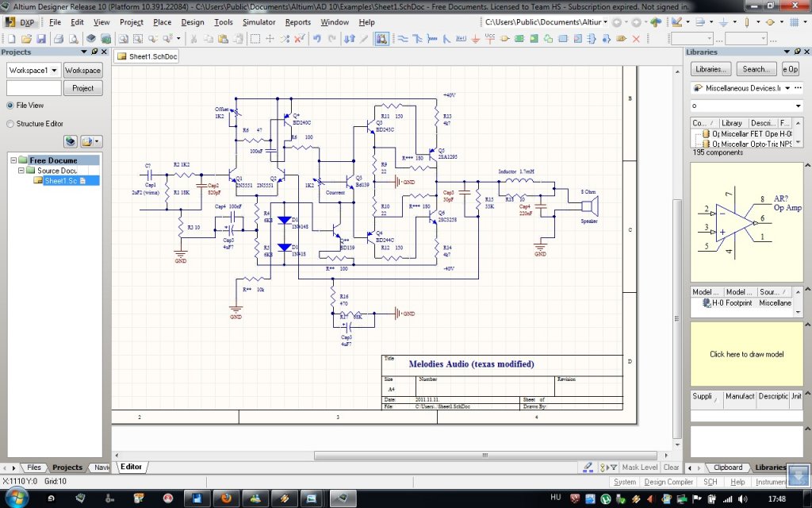Create a new document from toolbar
Image resolution: width=812 pixels, height=508 pixels.
tap(11, 39)
